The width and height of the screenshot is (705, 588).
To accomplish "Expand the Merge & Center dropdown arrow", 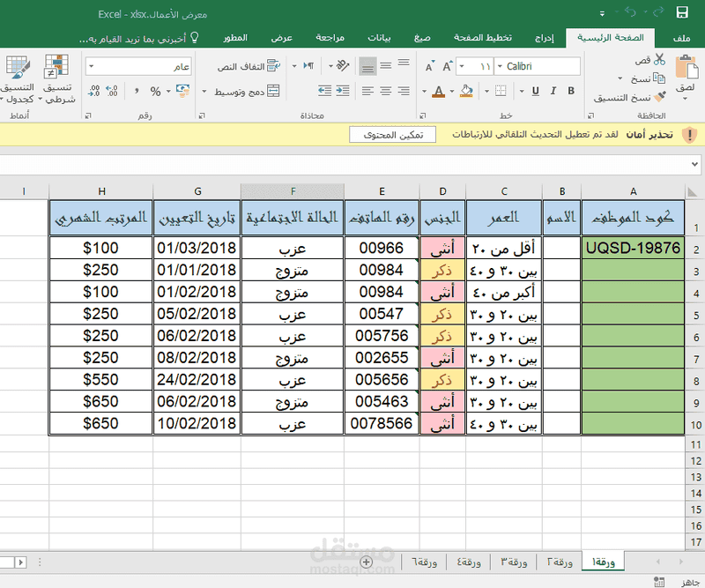I will tap(204, 91).
